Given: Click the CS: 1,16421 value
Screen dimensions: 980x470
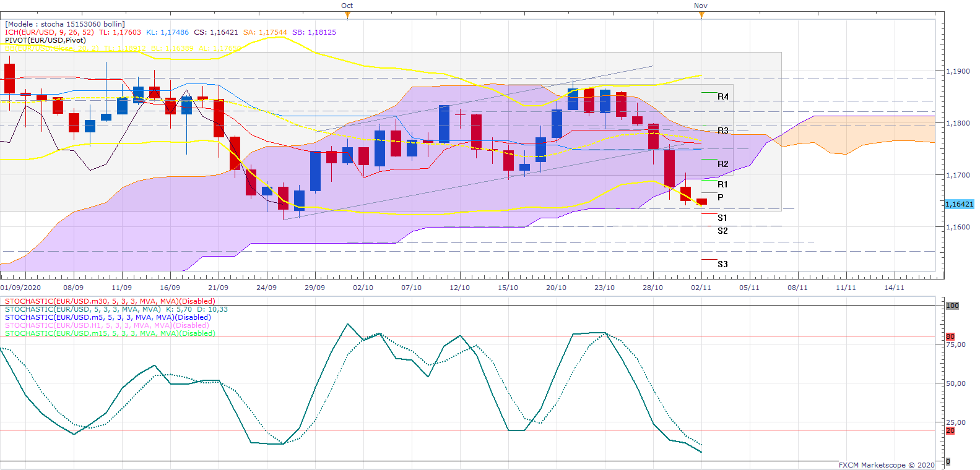Looking at the screenshot, I should pyautogui.click(x=216, y=32).
